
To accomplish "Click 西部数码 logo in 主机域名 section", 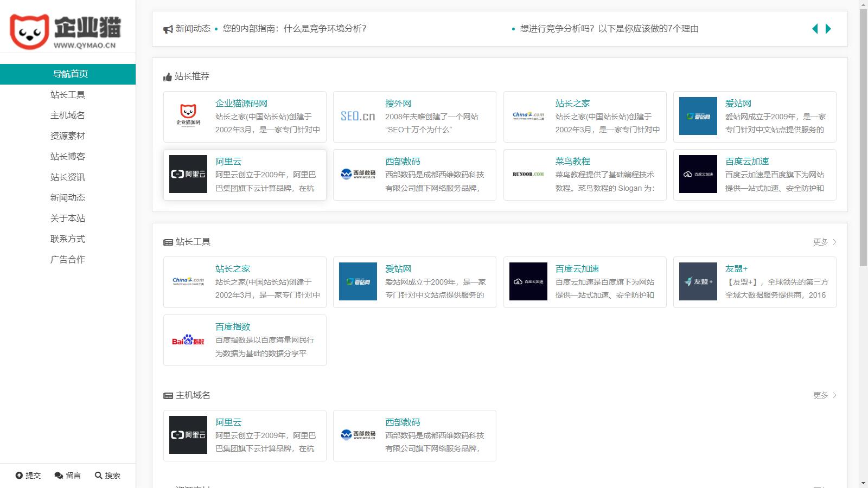I will tap(358, 435).
